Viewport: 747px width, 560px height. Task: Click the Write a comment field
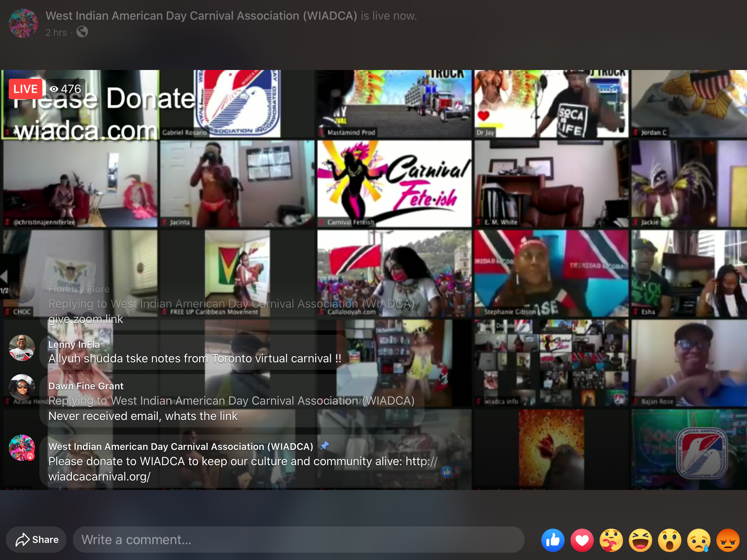click(x=299, y=540)
